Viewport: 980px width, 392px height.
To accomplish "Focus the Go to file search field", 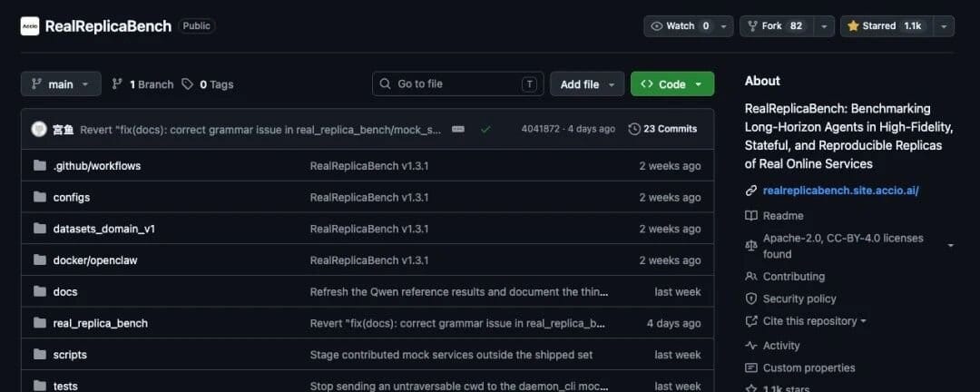I will (x=457, y=83).
